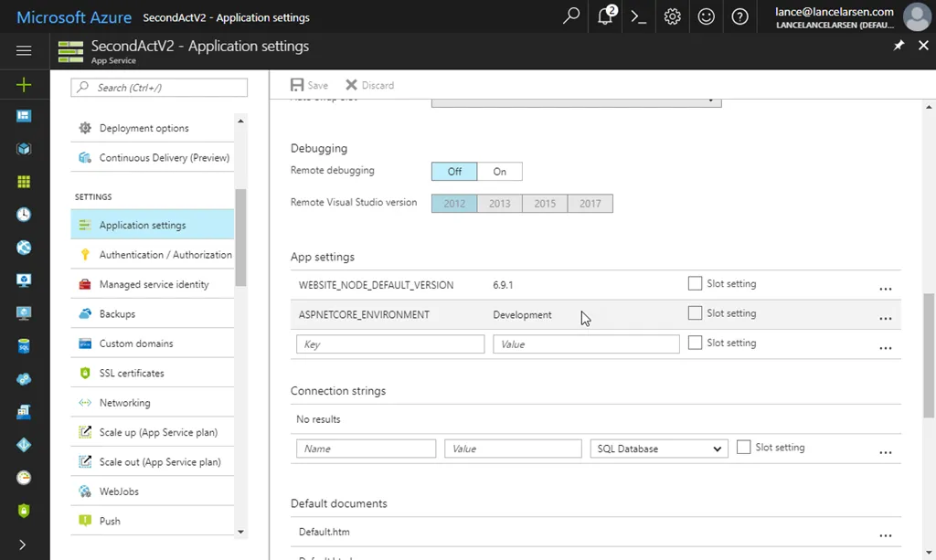The width and height of the screenshot is (936, 560).
Task: Click the green create resource plus
Action: pyautogui.click(x=24, y=85)
